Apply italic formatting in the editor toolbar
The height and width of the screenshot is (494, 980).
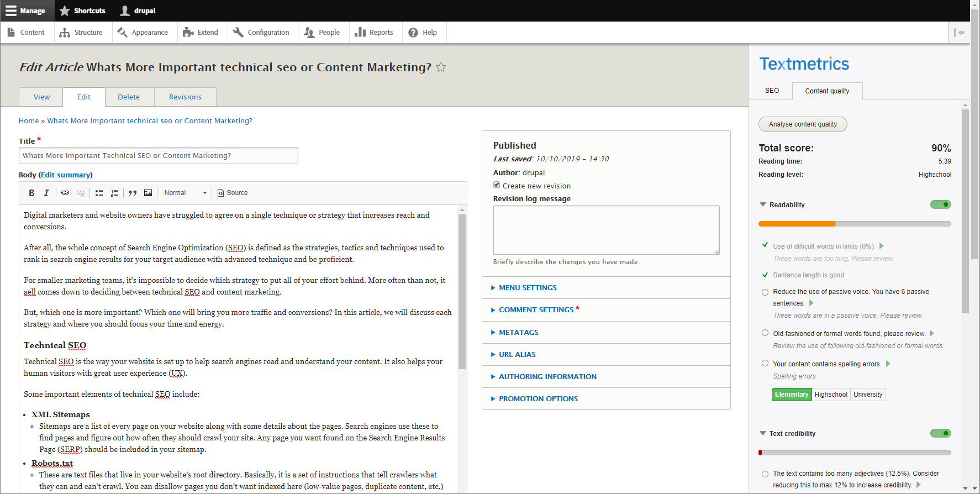pyautogui.click(x=46, y=193)
